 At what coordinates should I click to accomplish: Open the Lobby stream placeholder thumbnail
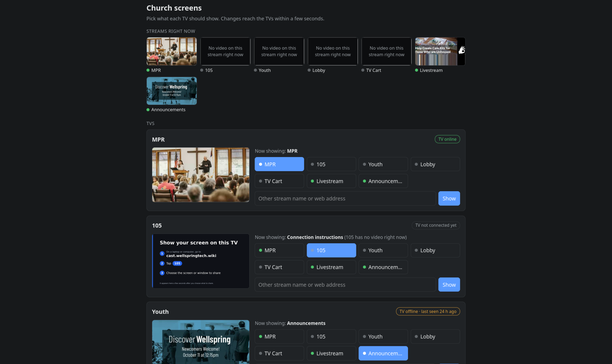click(x=333, y=51)
